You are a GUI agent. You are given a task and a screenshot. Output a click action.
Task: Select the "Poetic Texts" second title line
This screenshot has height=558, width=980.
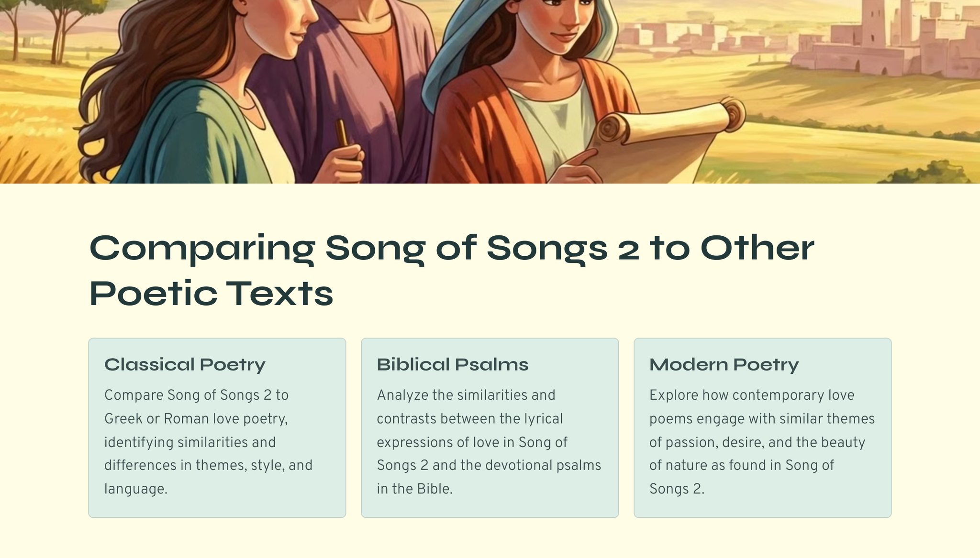pos(211,293)
